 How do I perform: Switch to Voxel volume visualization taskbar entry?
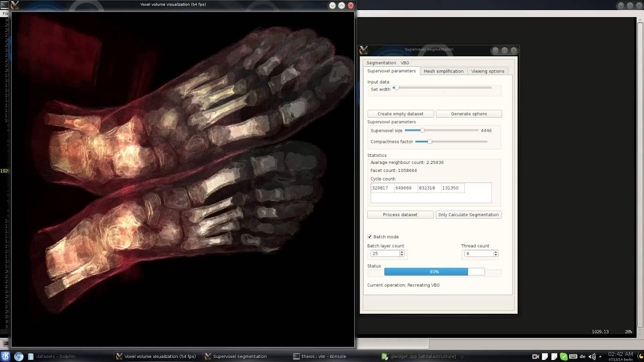tap(157, 356)
